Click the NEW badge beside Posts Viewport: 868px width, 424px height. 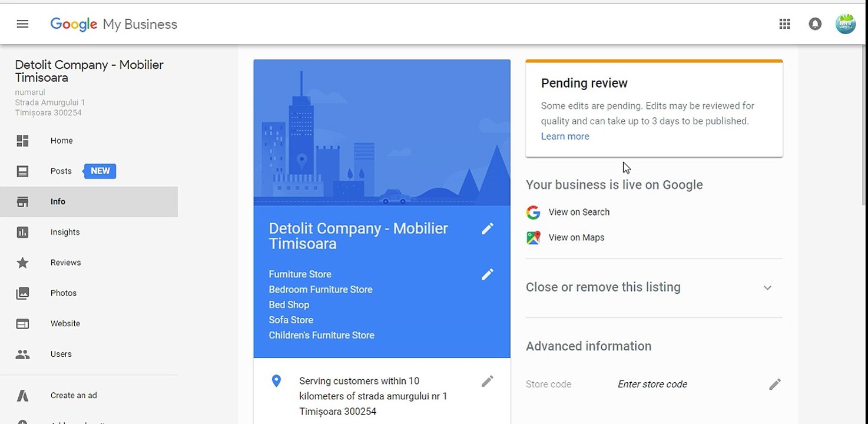coord(100,171)
